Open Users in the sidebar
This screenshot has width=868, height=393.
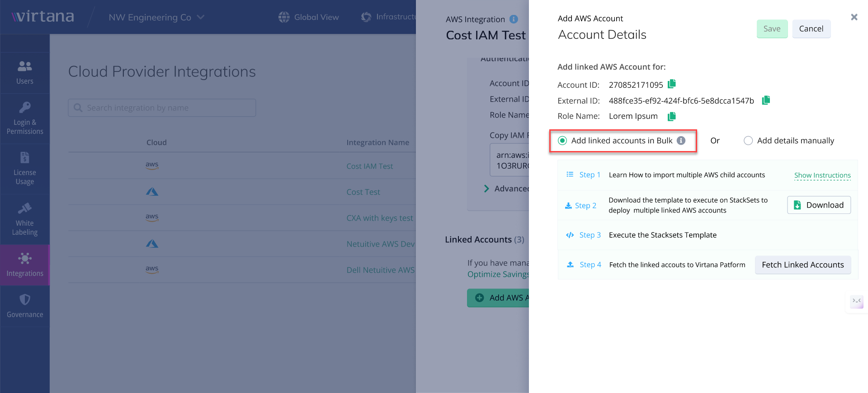pyautogui.click(x=25, y=73)
